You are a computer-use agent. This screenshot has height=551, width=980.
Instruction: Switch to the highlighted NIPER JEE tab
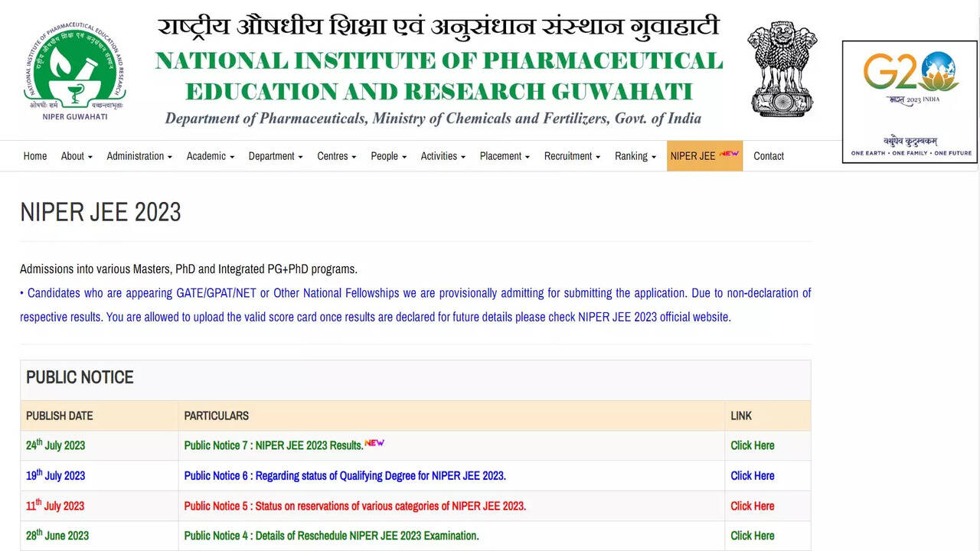click(x=693, y=156)
